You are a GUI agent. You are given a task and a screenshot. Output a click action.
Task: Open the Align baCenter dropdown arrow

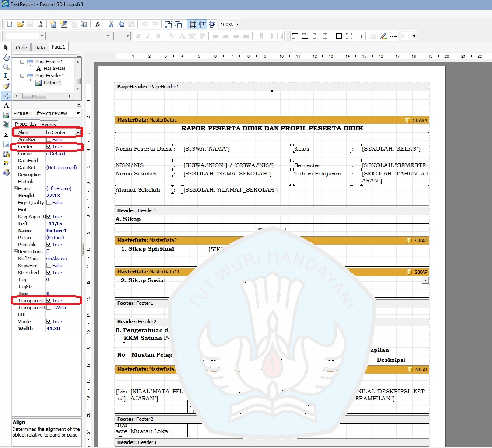(x=77, y=133)
